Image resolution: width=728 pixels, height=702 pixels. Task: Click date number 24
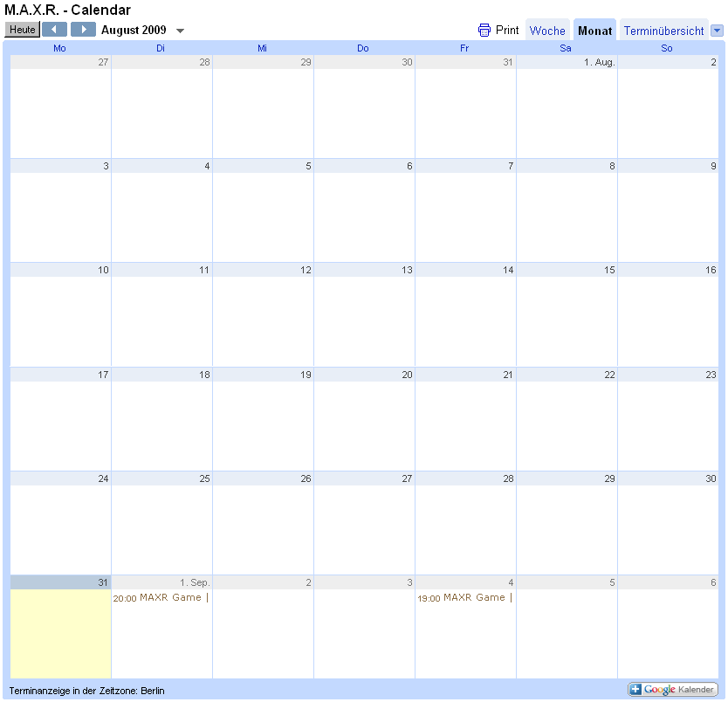[103, 478]
